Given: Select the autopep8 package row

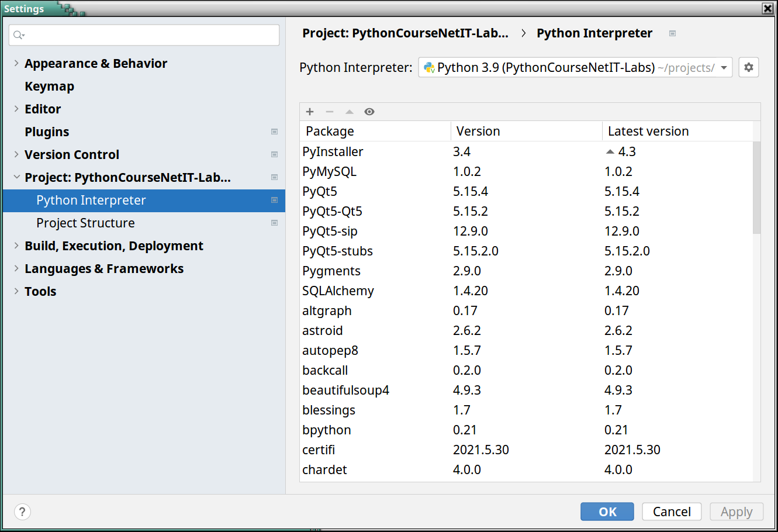Looking at the screenshot, I should 527,350.
